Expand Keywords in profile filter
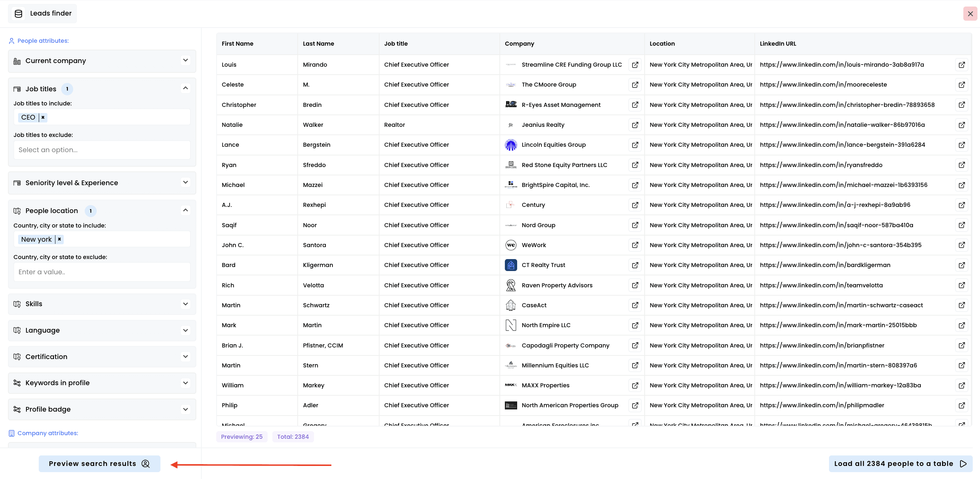This screenshot has width=980, height=479. pyautogui.click(x=185, y=383)
